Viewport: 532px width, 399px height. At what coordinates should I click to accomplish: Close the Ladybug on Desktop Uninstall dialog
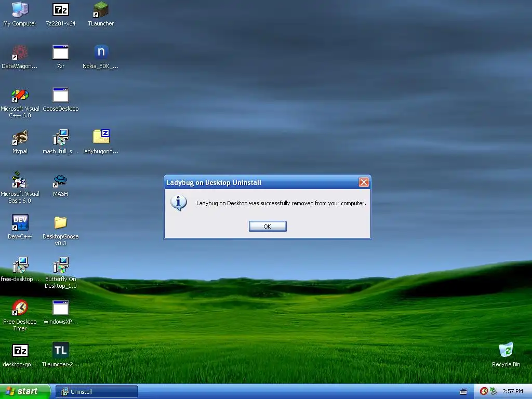pos(364,182)
